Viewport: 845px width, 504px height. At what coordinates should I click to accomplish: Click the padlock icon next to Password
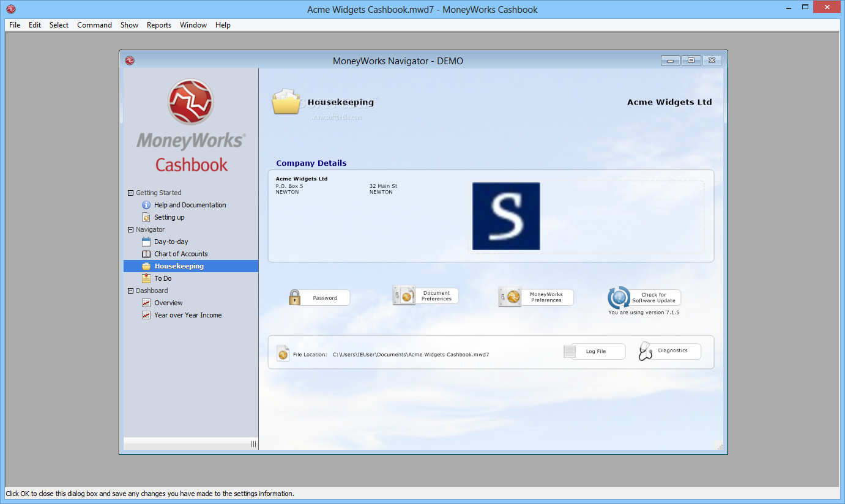[x=295, y=297]
